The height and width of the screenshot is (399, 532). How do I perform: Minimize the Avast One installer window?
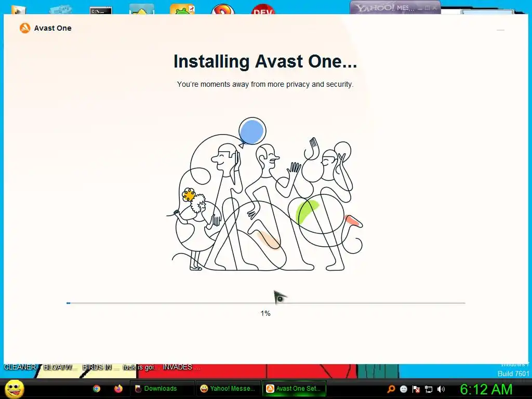pos(500,30)
